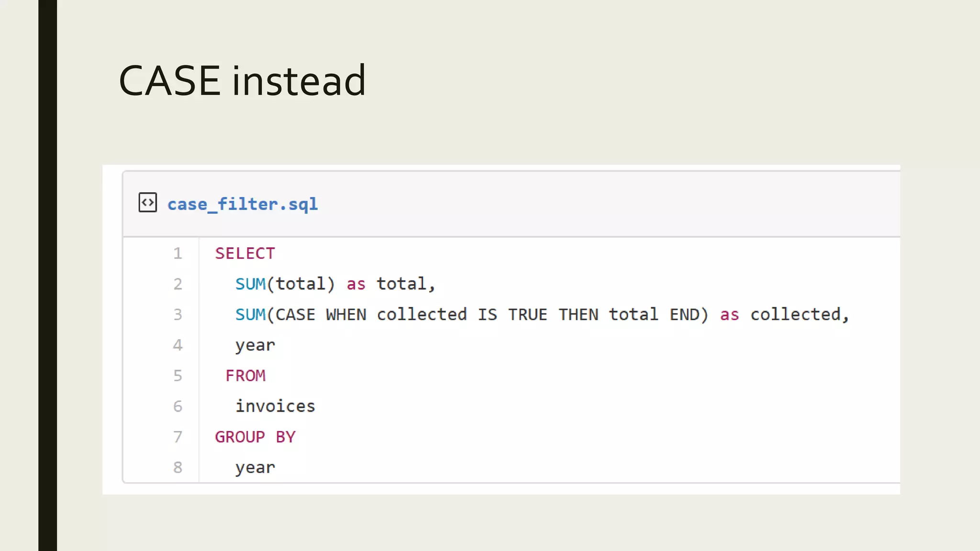Click the SELECT keyword in the code
Screen dimensions: 980x551
[x=245, y=253]
